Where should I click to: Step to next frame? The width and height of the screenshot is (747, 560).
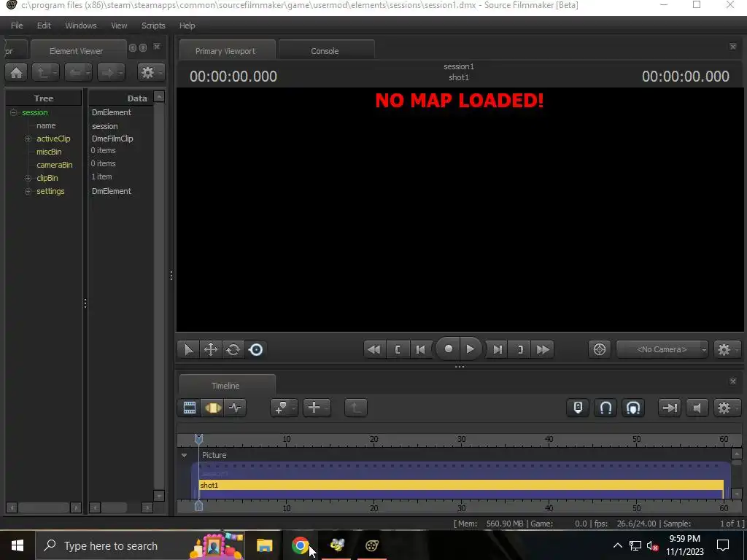[x=498, y=349]
